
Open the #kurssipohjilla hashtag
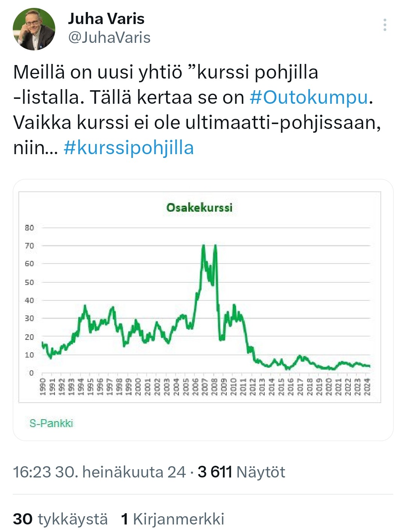point(129,148)
